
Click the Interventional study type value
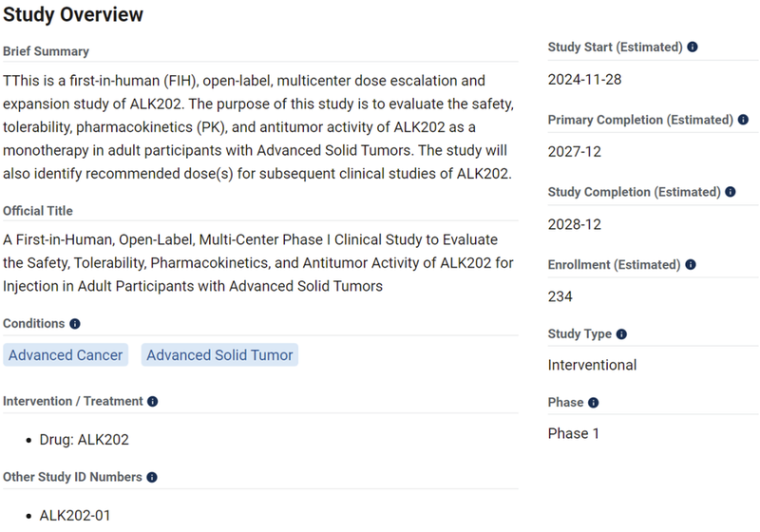coord(592,365)
